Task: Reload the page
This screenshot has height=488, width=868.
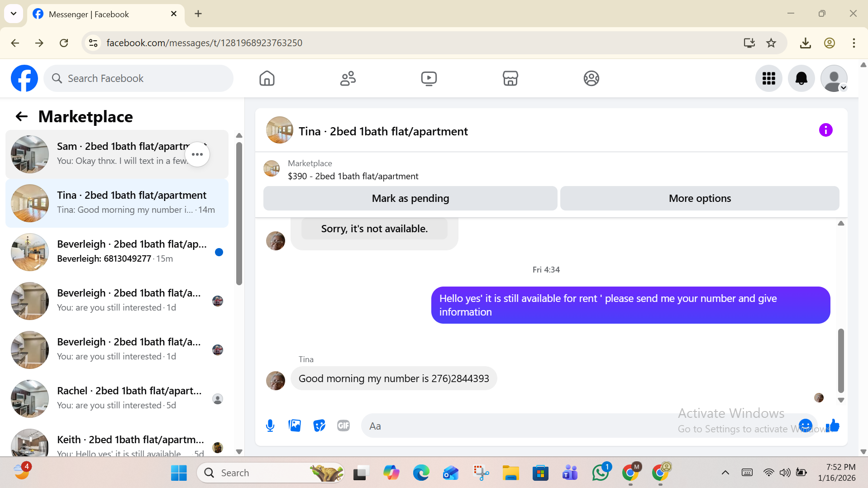Action: (64, 43)
